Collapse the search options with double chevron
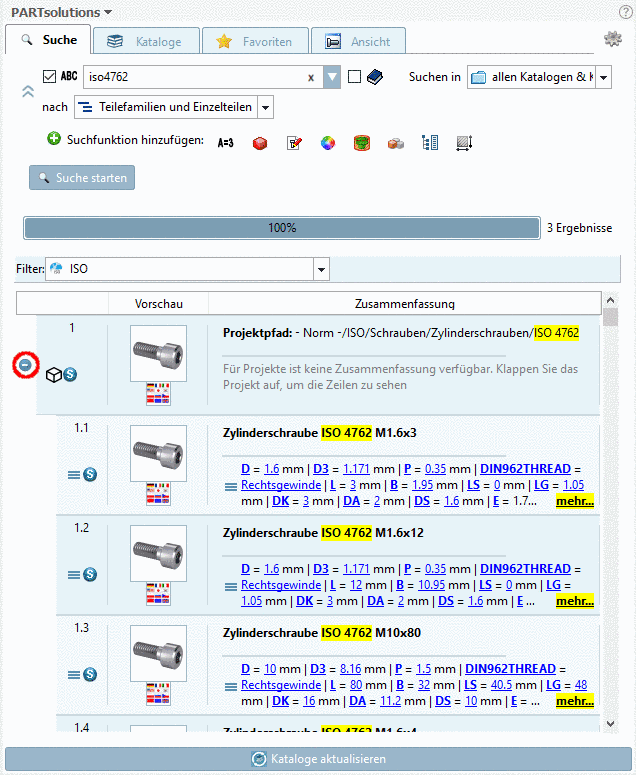The image size is (636, 775). (x=28, y=91)
